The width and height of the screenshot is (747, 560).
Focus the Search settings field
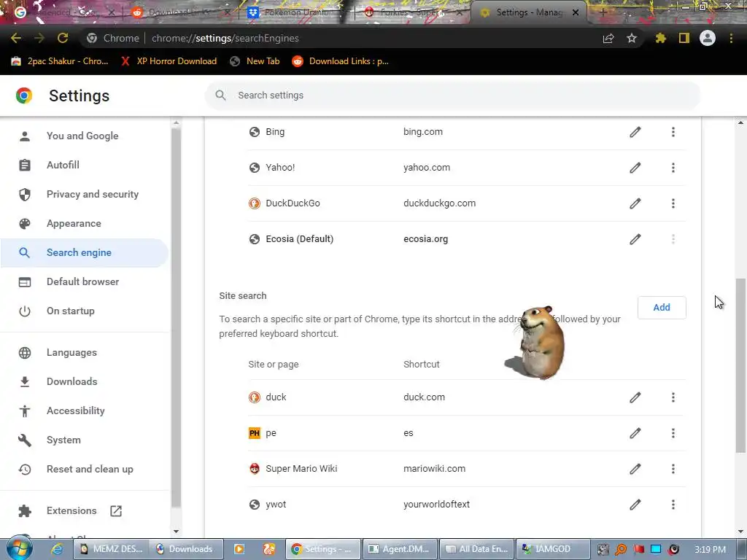(452, 96)
